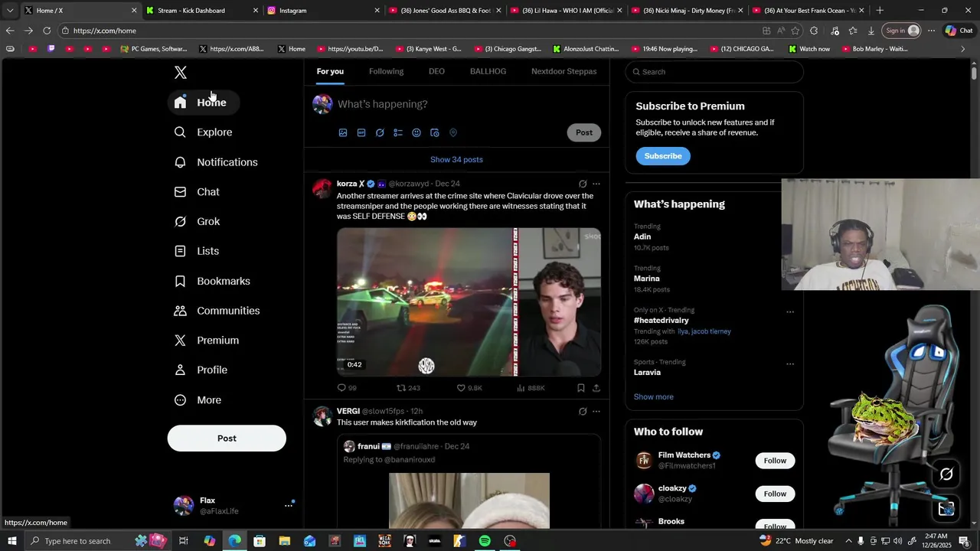
Task: Focus the What's happening compose field
Action: pos(467,104)
